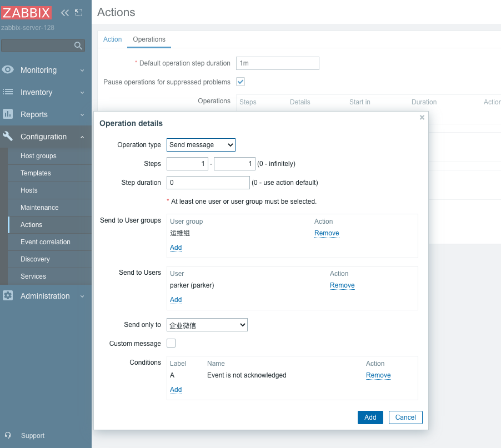Toggle kiosk mode icon next to collapse arrows
The image size is (501, 448).
[78, 13]
